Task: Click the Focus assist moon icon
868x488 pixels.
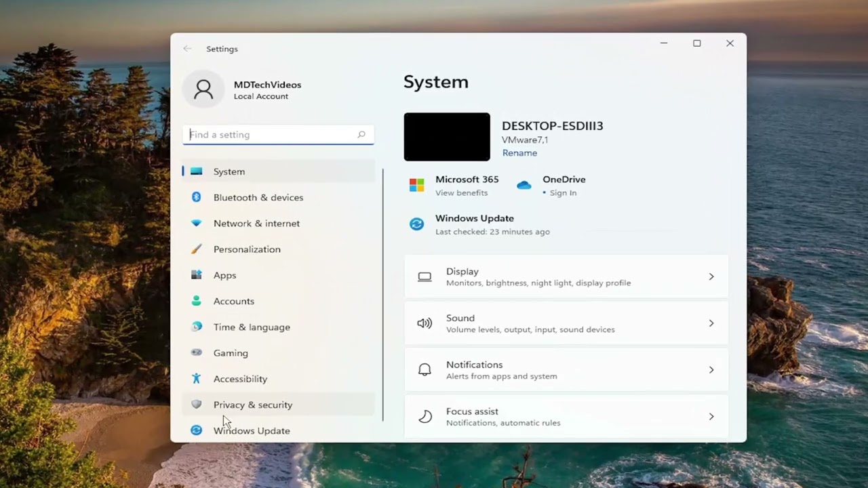Action: pos(425,417)
